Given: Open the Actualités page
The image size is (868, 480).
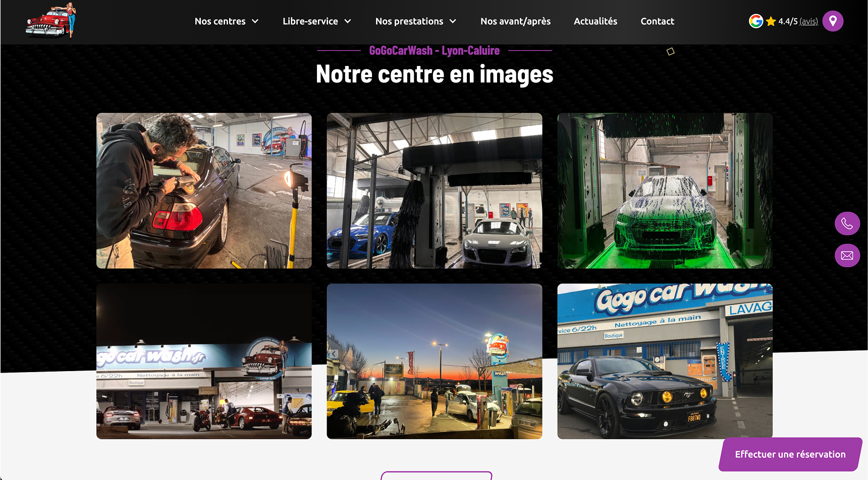Looking at the screenshot, I should (595, 21).
